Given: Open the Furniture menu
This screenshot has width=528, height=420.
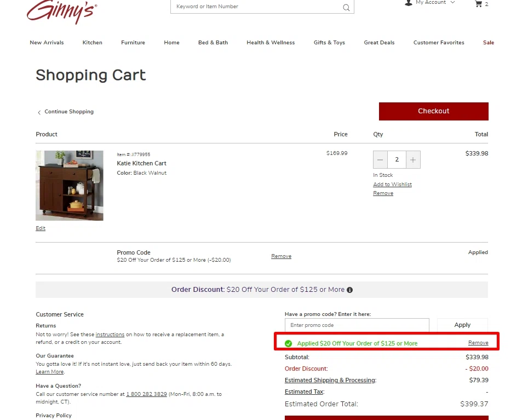Looking at the screenshot, I should tap(133, 42).
